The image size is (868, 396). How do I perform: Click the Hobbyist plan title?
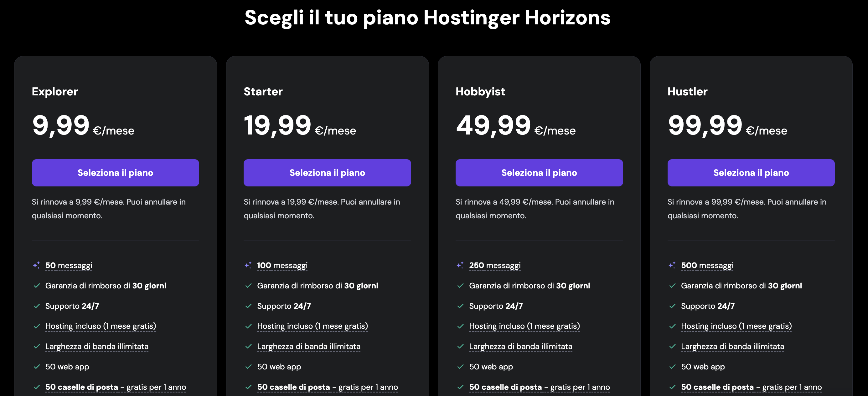click(480, 92)
